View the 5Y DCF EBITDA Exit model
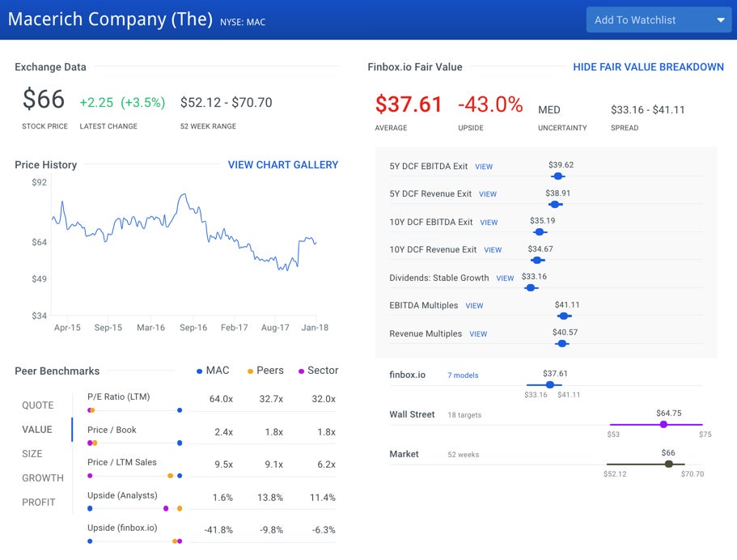This screenshot has height=560, width=737. [x=484, y=167]
